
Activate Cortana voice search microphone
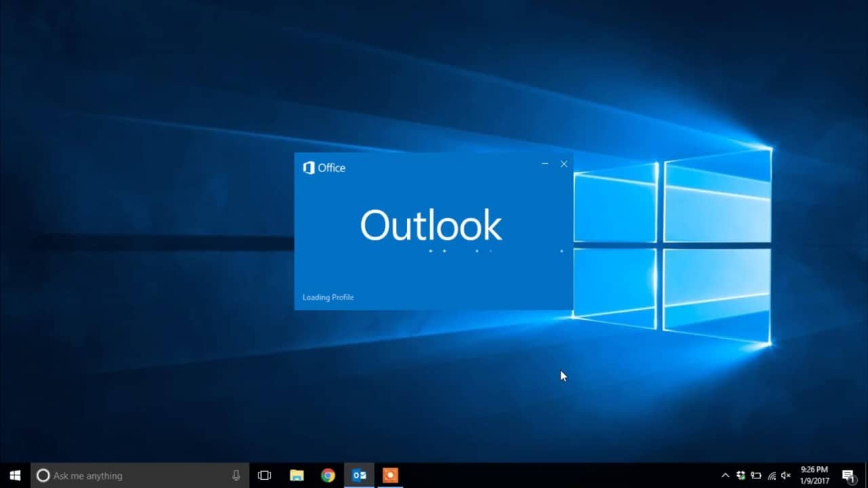click(x=235, y=475)
